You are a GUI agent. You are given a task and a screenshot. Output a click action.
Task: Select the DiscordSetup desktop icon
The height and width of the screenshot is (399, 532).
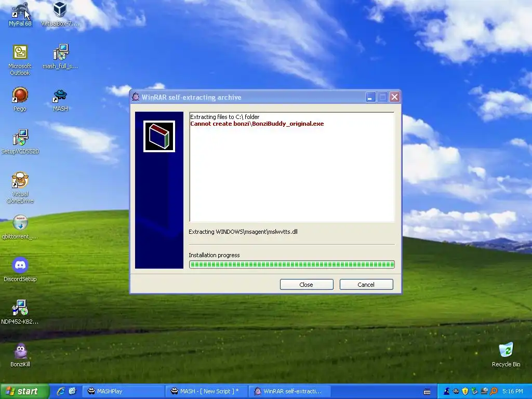click(x=20, y=270)
